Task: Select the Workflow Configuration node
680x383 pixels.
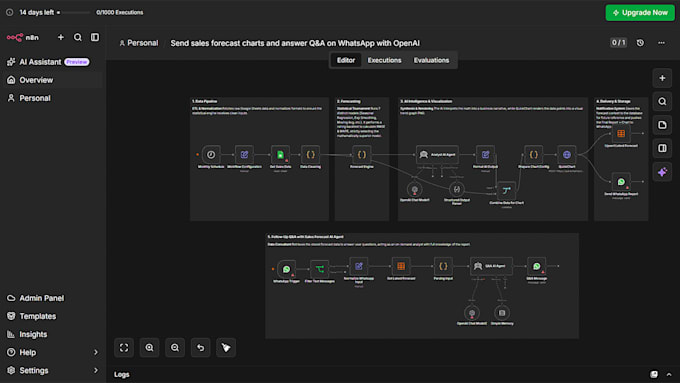Action: 244,154
